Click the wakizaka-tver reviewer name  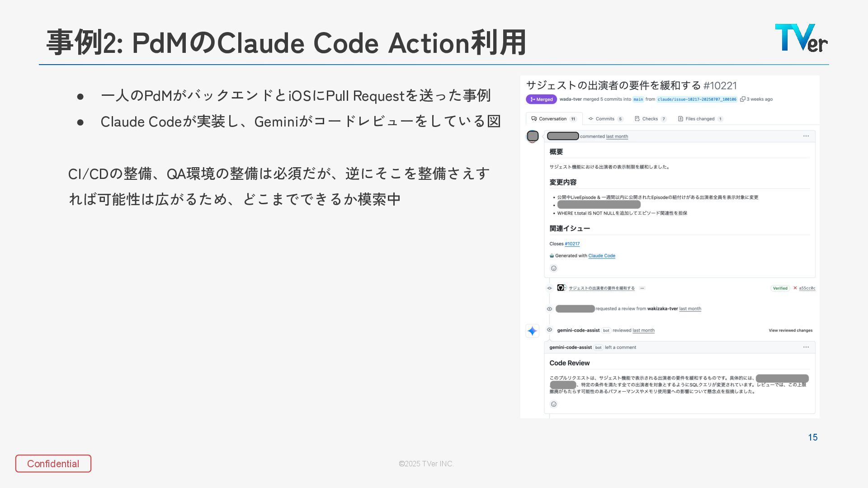[x=662, y=309]
